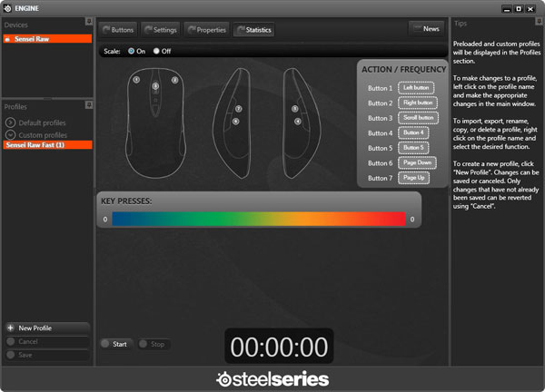Select side button marker 5 on mouse diagram
Screen dimensions: 545x392
pyautogui.click(x=295, y=109)
